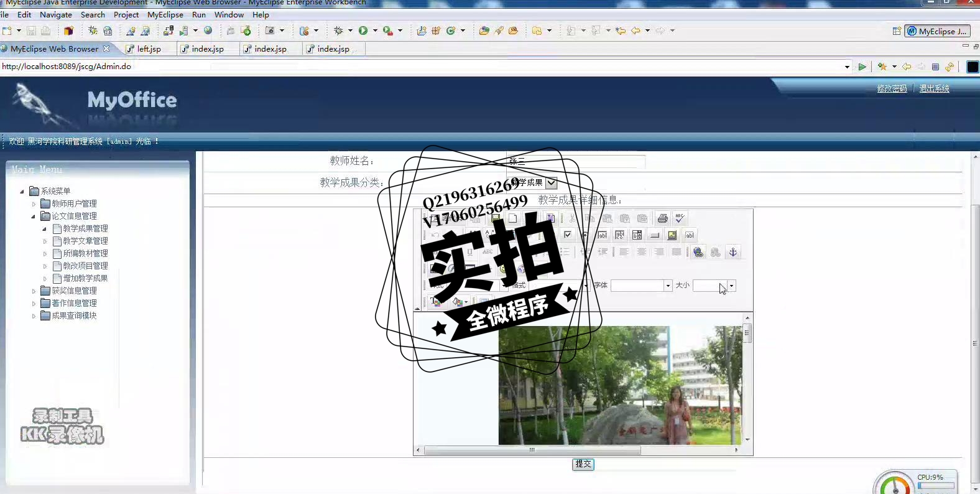
Task: Expand the 成果查询模块 folder
Action: click(x=34, y=315)
